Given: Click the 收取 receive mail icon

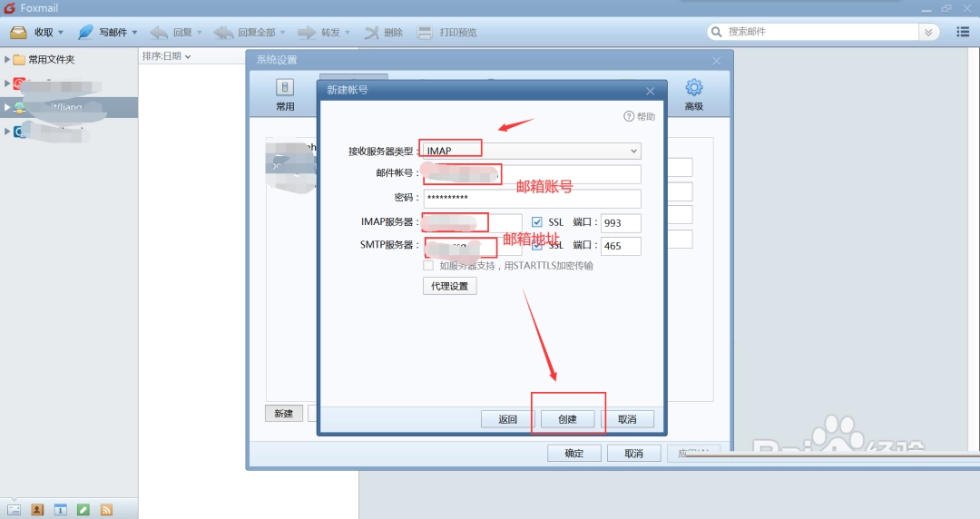Looking at the screenshot, I should [x=19, y=32].
